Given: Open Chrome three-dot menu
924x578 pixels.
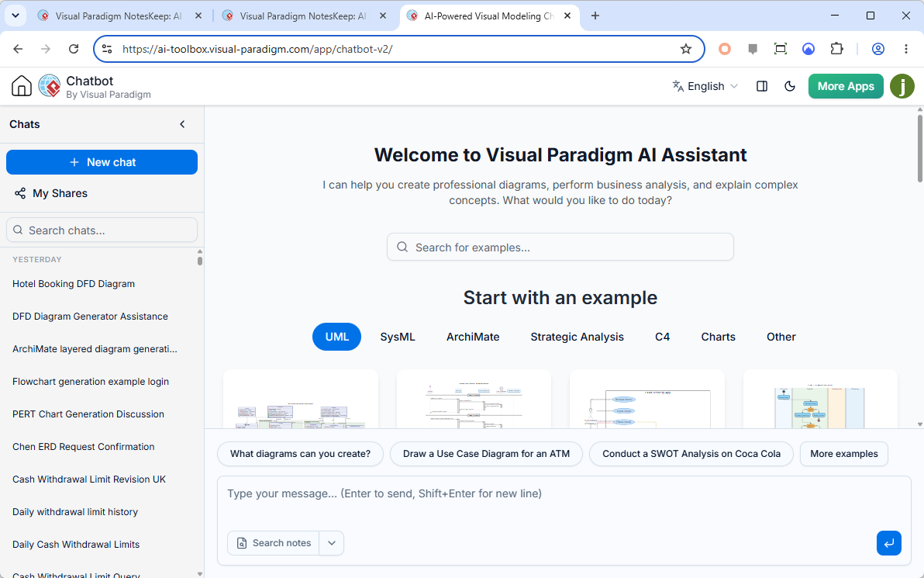Looking at the screenshot, I should click(905, 49).
